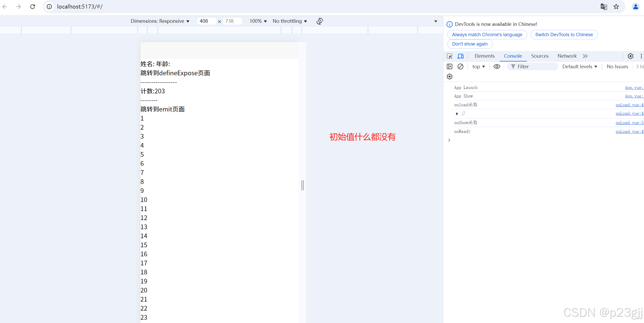Open the Dimensions Responsive dropdown

pyautogui.click(x=160, y=21)
